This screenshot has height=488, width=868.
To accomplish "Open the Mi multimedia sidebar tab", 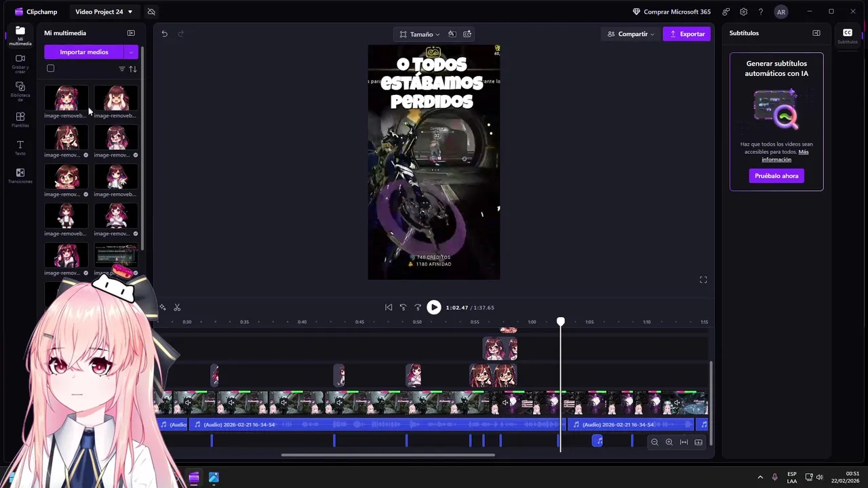I will coord(20,35).
